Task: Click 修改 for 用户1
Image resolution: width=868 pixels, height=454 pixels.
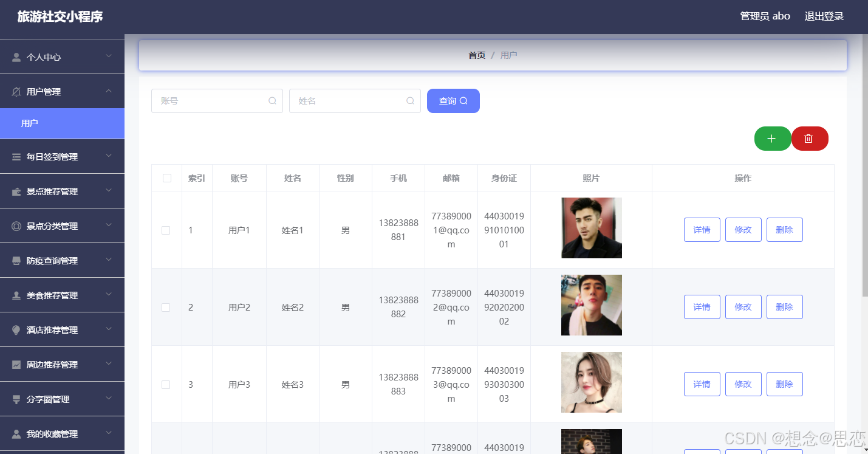Action: pos(743,230)
